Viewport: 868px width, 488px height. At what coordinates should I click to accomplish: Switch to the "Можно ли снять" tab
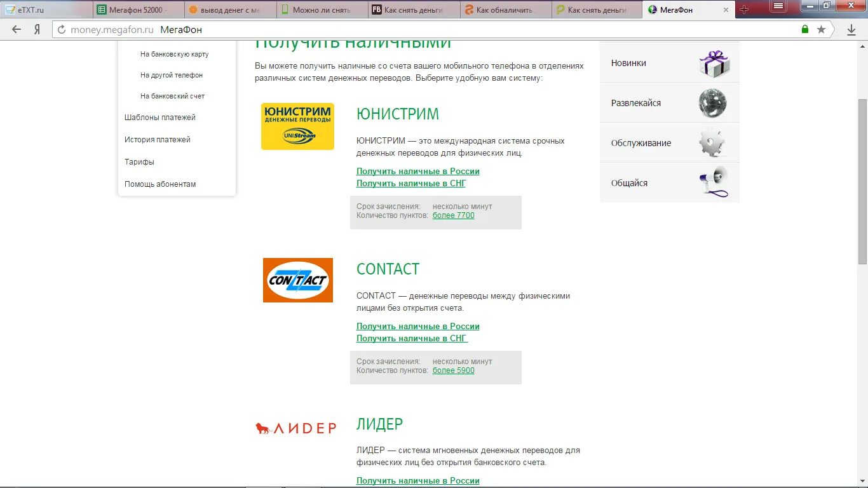pos(322,10)
